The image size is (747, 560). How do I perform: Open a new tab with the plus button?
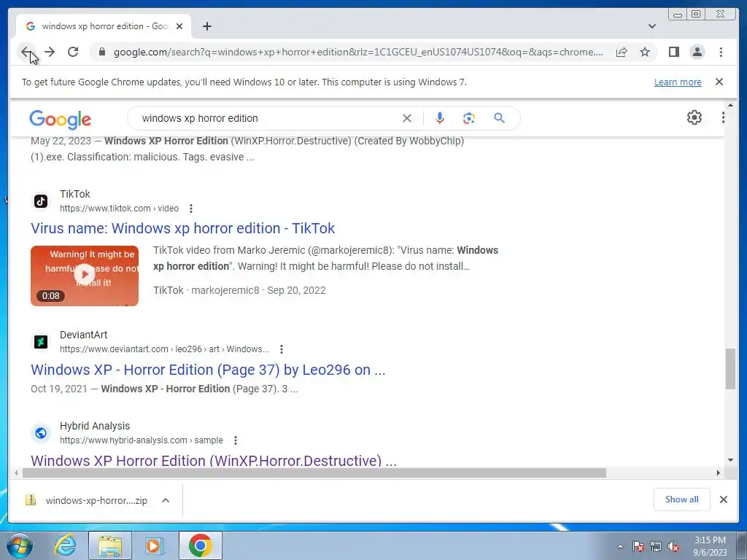(206, 26)
